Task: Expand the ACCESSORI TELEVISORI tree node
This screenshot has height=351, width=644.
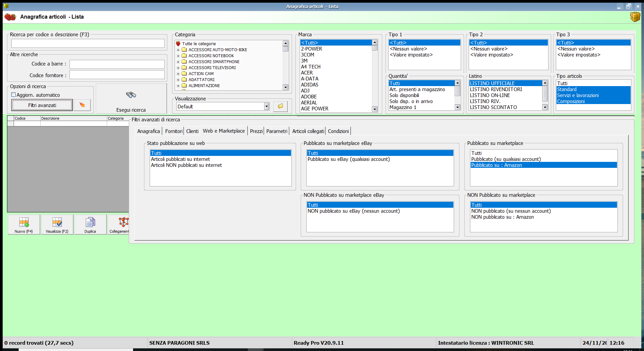Action: point(178,68)
